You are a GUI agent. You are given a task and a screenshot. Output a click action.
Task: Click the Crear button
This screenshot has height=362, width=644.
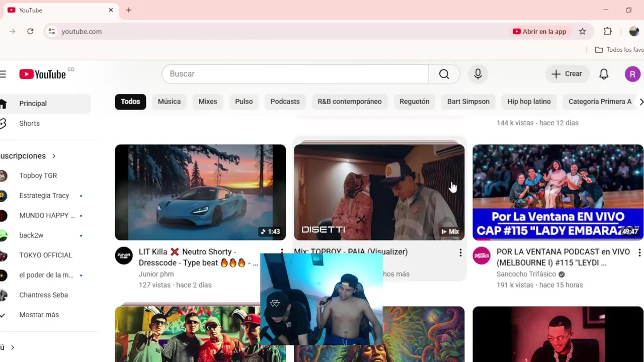coord(567,74)
